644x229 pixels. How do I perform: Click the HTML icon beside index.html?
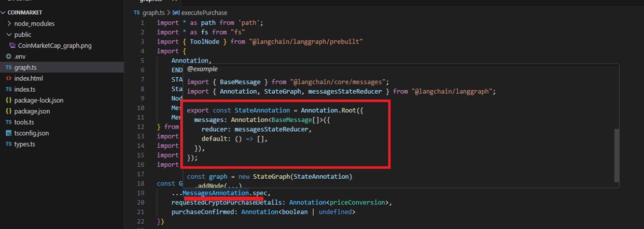point(8,78)
